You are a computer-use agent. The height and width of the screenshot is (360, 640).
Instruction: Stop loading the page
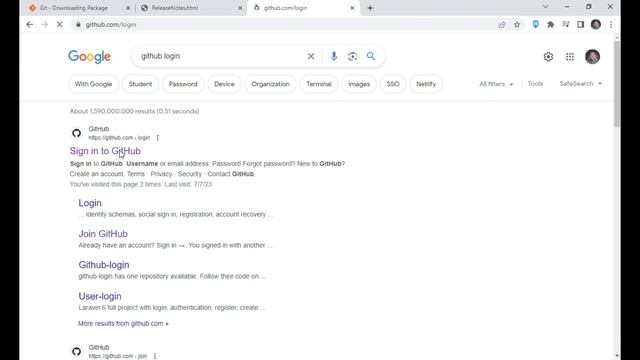(60, 24)
